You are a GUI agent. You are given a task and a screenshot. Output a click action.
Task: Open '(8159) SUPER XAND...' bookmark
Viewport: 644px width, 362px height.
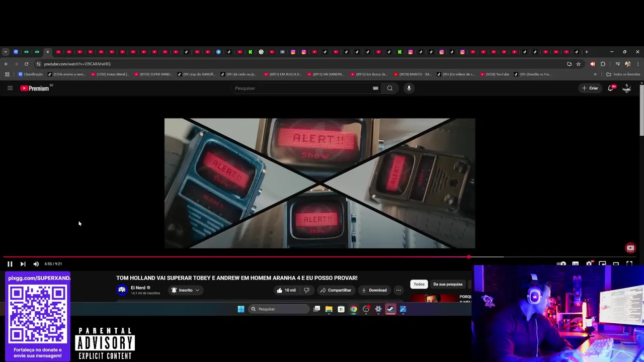[153, 74]
